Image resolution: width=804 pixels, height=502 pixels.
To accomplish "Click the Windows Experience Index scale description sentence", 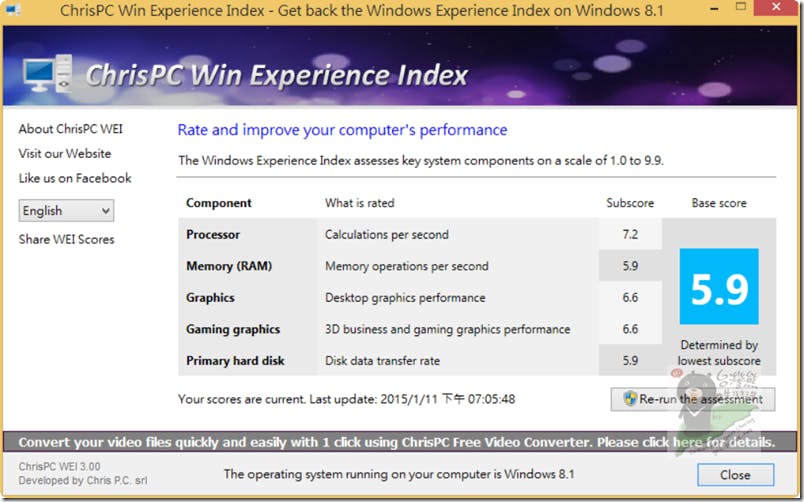I will tap(420, 160).
